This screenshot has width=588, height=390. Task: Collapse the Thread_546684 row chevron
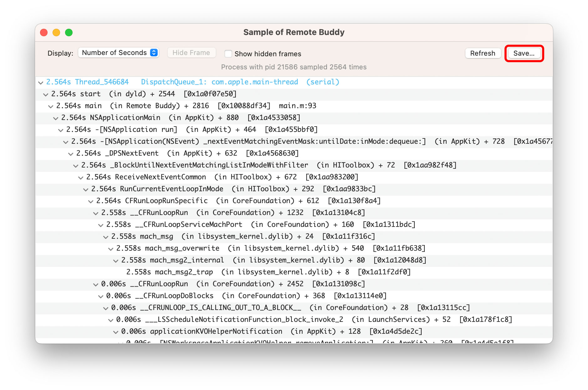coord(41,82)
